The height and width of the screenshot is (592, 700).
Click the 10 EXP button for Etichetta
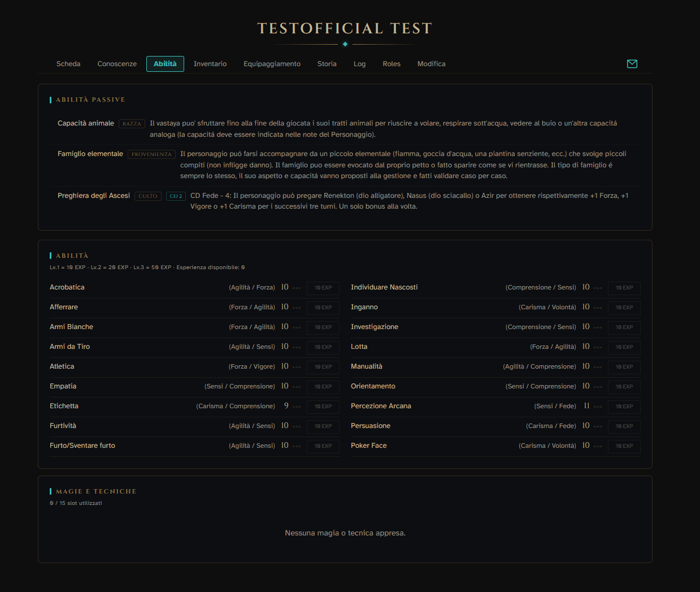pos(323,407)
